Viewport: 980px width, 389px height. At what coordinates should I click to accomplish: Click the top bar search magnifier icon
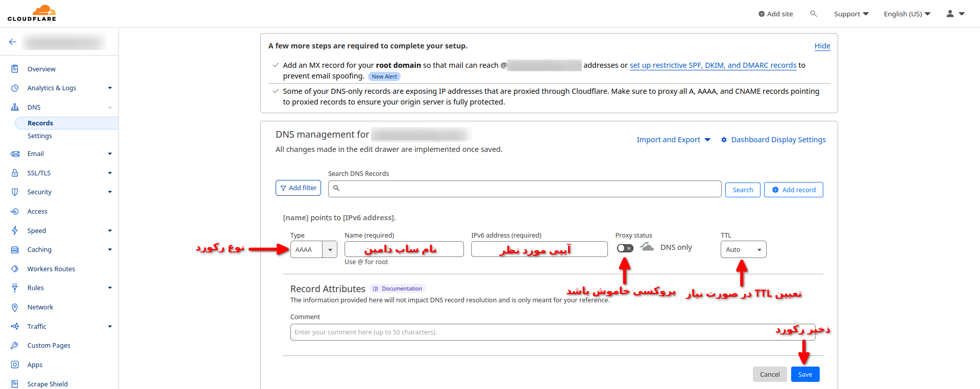(814, 14)
